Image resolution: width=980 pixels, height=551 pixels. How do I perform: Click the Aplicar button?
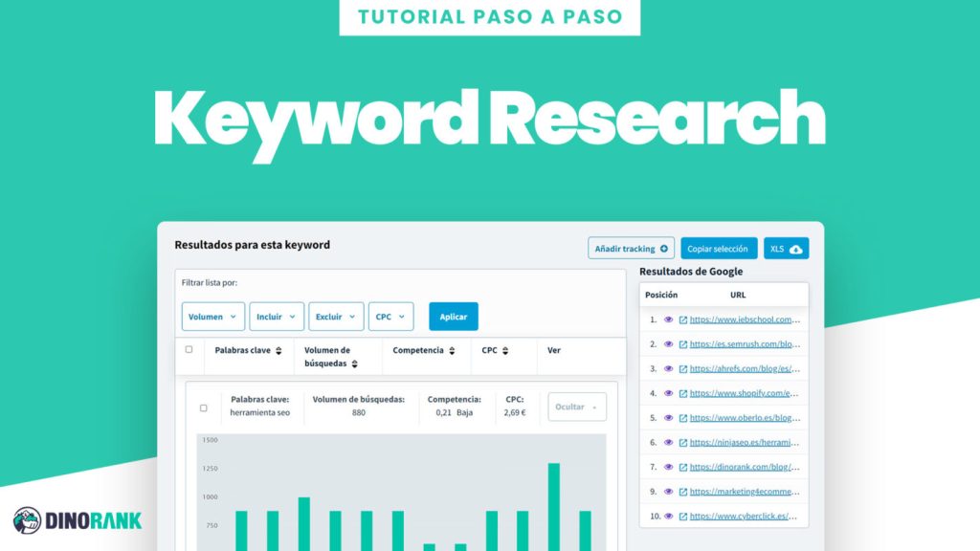[453, 316]
